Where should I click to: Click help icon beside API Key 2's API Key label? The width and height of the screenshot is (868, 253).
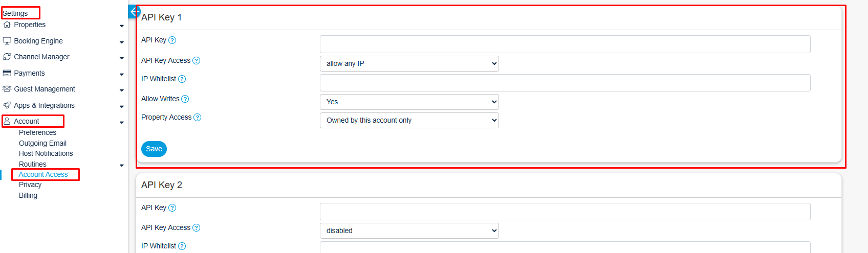click(x=172, y=208)
